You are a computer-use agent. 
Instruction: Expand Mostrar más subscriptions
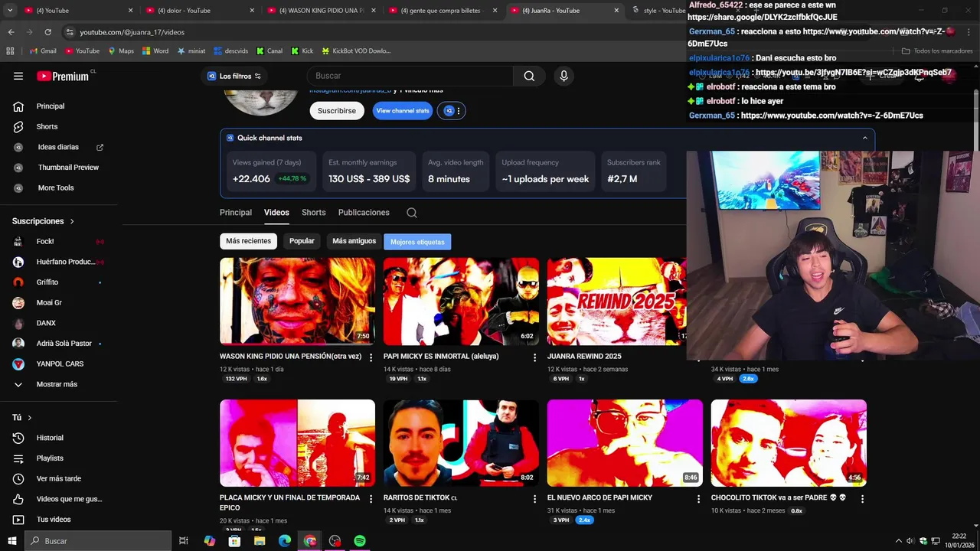coord(58,384)
